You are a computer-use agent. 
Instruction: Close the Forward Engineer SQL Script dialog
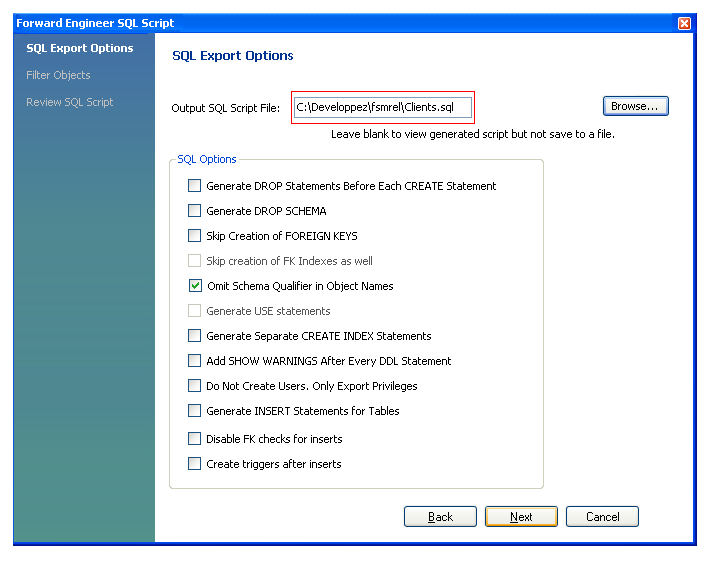click(684, 23)
